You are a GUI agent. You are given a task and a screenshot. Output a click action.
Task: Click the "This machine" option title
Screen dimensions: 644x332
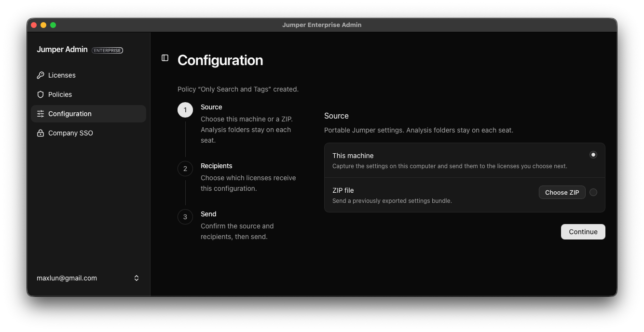click(353, 156)
